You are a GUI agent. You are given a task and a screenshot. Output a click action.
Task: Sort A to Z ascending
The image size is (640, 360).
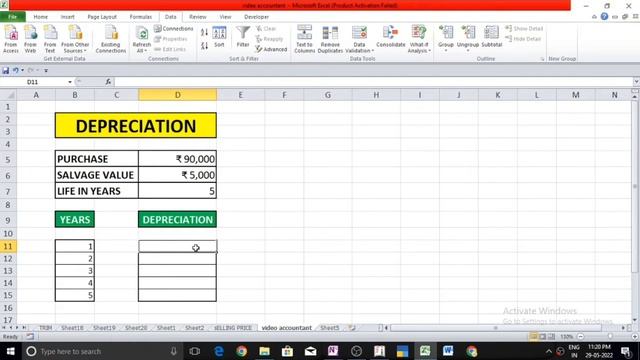pyautogui.click(x=204, y=32)
